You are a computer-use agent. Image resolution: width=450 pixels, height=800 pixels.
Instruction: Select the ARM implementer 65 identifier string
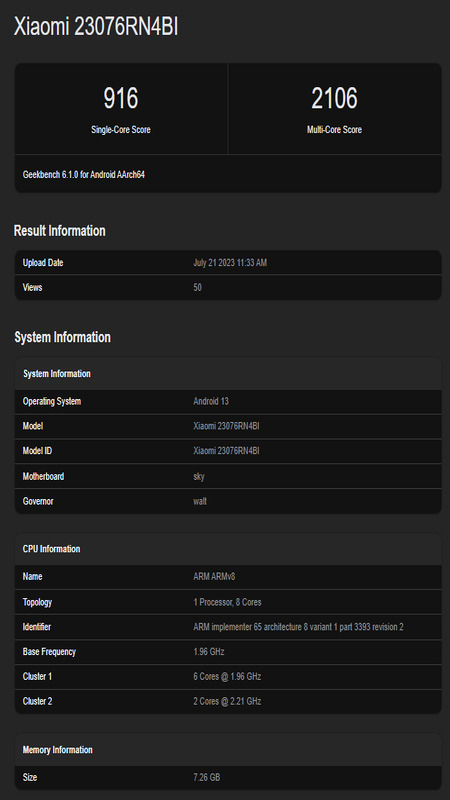(x=298, y=627)
